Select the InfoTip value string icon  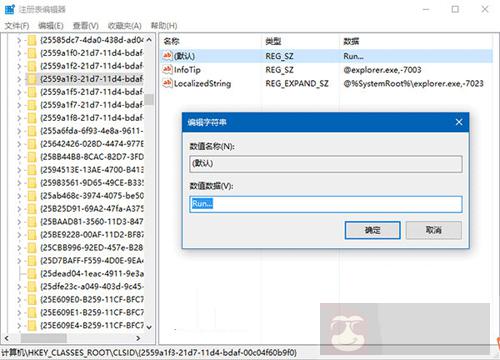167,69
